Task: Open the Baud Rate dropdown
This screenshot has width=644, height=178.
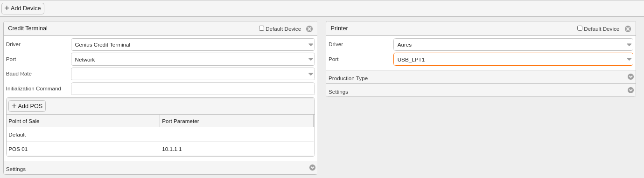Action: click(193, 74)
